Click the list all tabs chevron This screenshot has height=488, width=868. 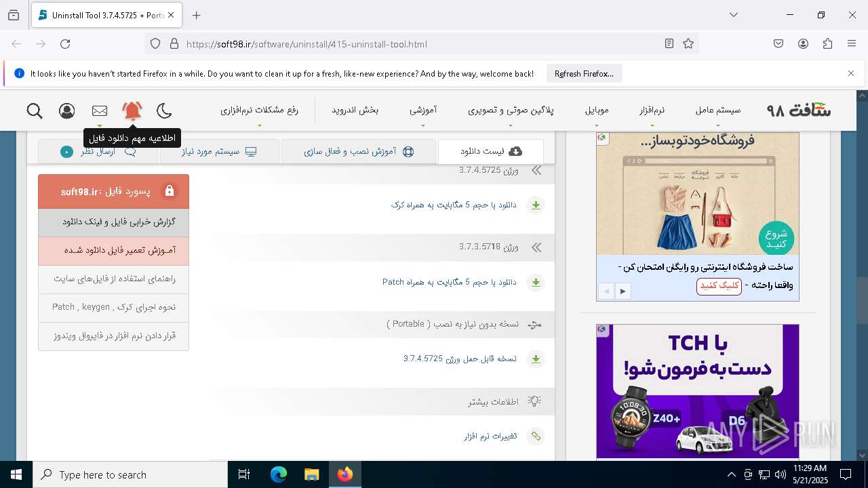coord(734,15)
